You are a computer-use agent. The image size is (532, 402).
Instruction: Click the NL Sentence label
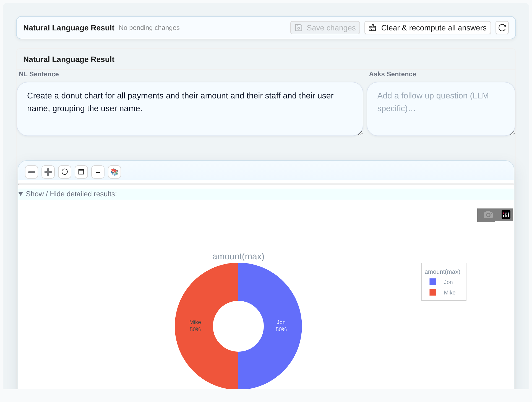click(39, 74)
